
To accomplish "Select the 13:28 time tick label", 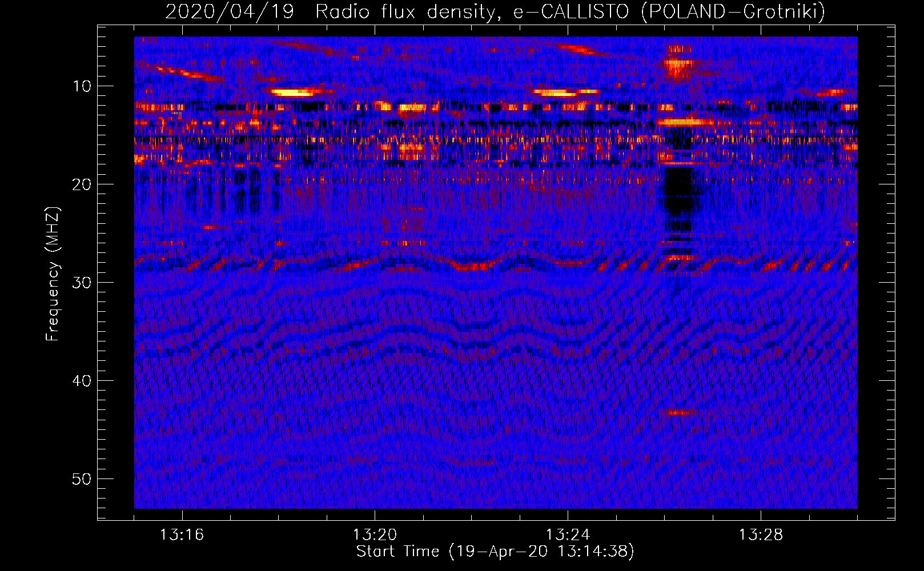I will (761, 535).
